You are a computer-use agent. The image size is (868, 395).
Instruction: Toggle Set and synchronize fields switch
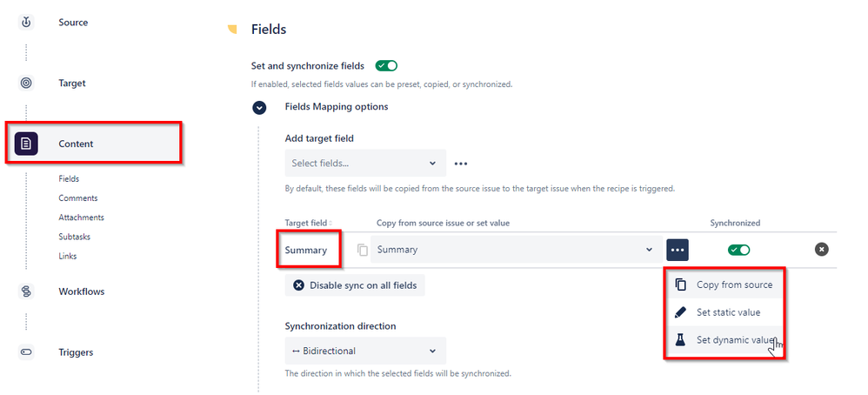(x=386, y=66)
